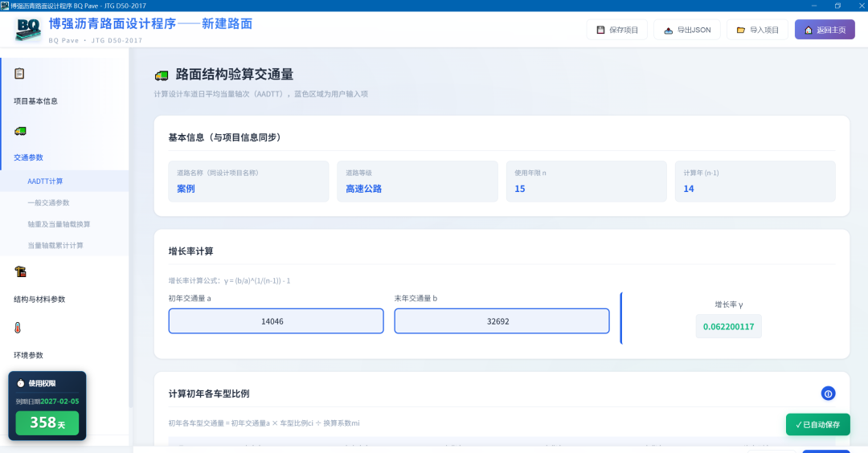Open the environment parameters thermometer icon
Screen dimensions: 868x453
click(x=18, y=328)
